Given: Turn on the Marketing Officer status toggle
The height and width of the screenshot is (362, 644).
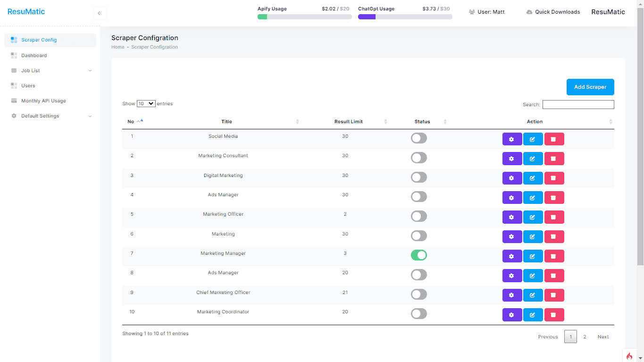Looking at the screenshot, I should pyautogui.click(x=418, y=216).
